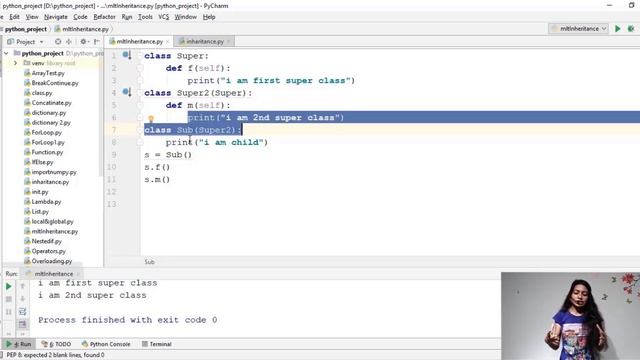
Task: Open the Python Console tool window
Action: (106, 344)
